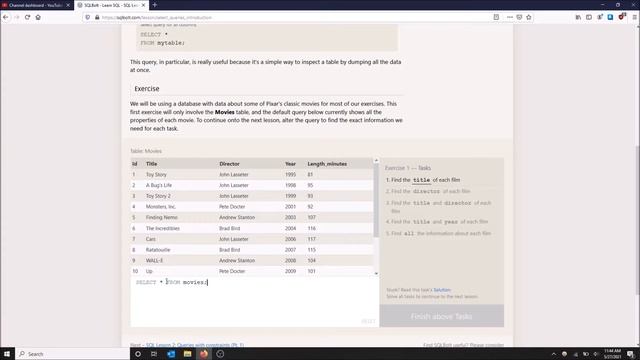Close the Channel dashboard YouTube tab
The height and width of the screenshot is (360, 640).
click(x=68, y=5)
